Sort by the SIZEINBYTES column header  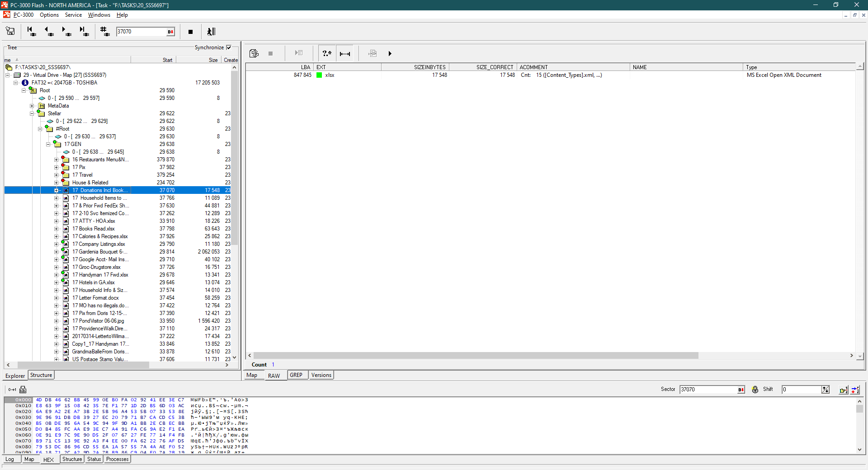(415, 67)
